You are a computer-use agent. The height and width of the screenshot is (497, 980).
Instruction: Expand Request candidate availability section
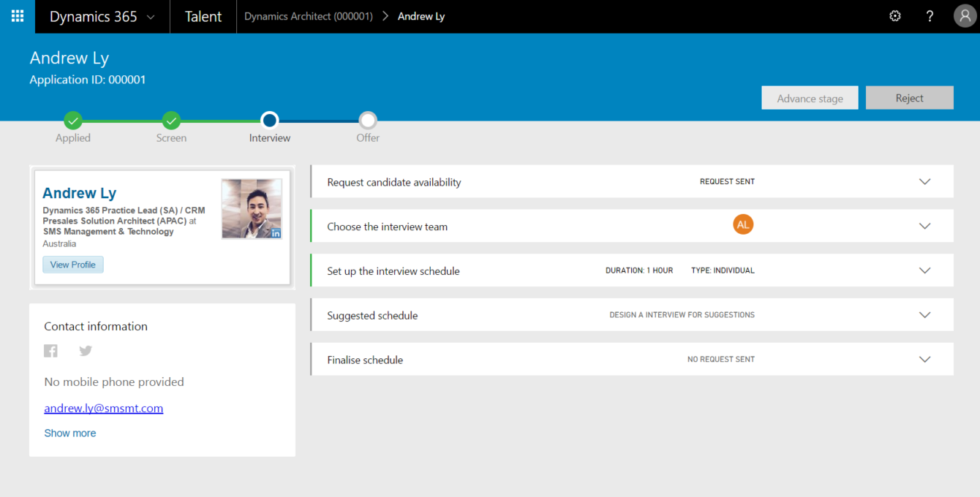924,182
